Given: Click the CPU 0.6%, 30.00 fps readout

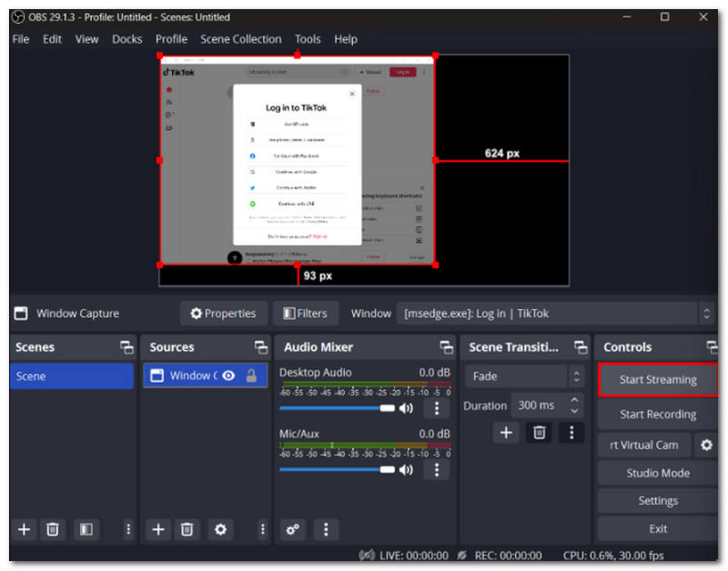Looking at the screenshot, I should click(x=612, y=556).
